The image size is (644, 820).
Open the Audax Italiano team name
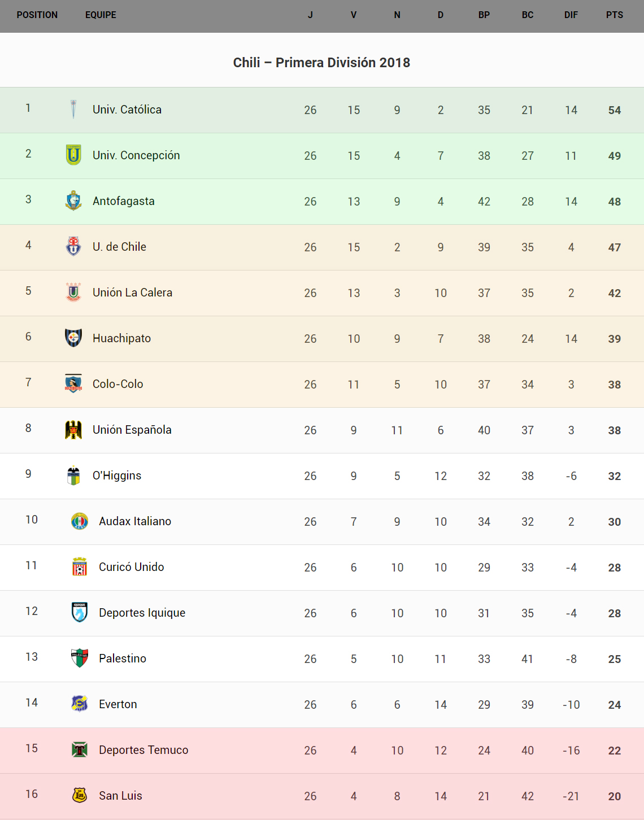[x=135, y=521]
